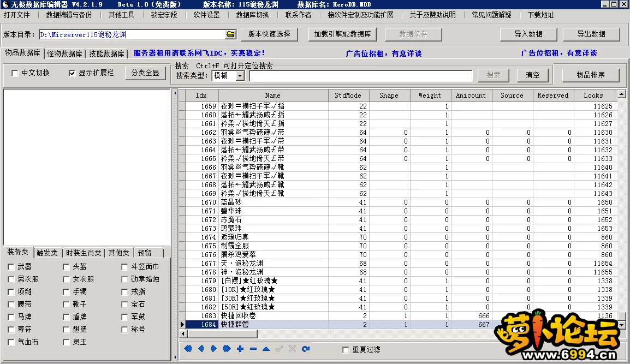Delete record with minus icon
Viewport: 630px width, 364px height.
point(253,349)
